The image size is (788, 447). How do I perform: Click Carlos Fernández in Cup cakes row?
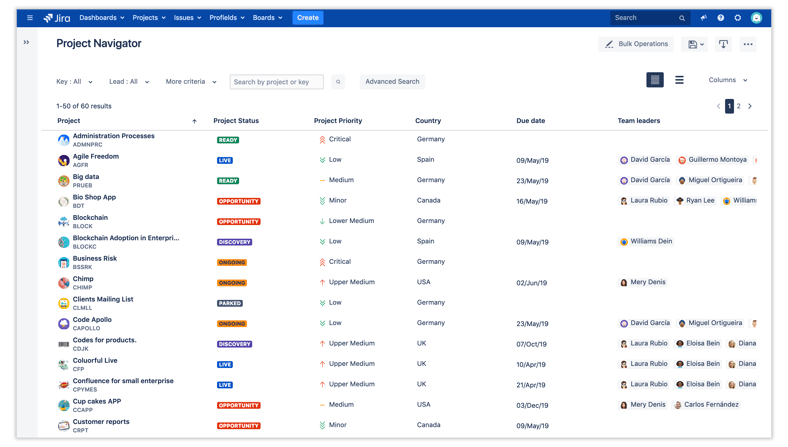coord(706,405)
